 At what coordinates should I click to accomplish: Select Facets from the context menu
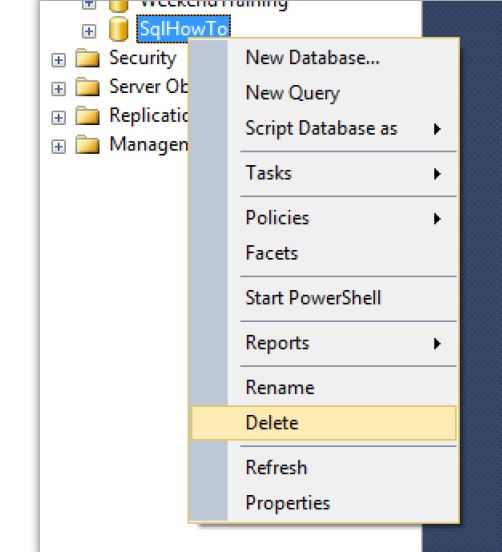(324, 253)
